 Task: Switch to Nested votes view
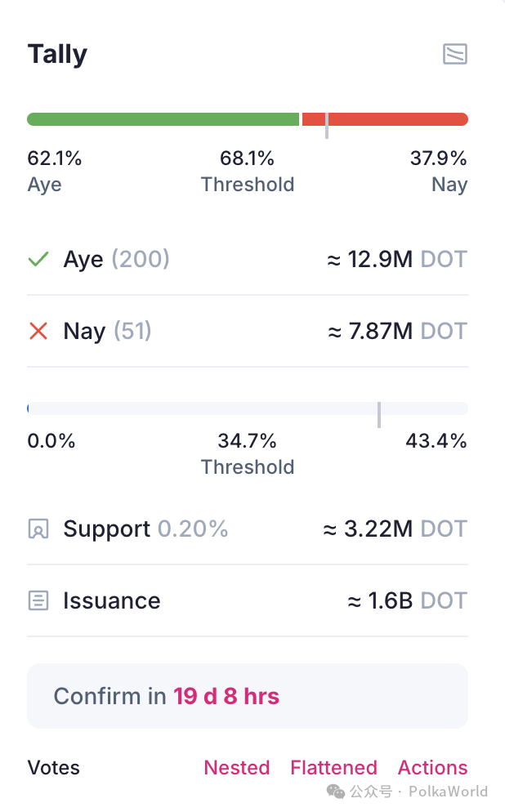(x=236, y=768)
